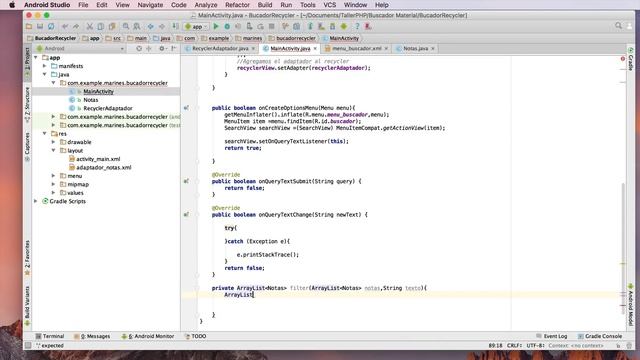
Task: Expand the mipmap folder
Action: (53, 184)
